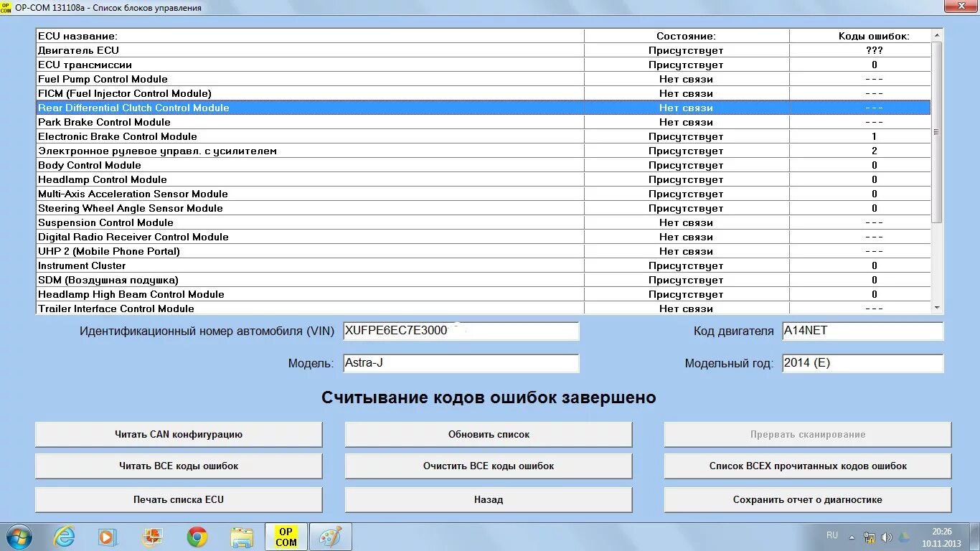980x551 pixels.
Task: Select 'Digital Radio Receiver Control Module' row
Action: (x=484, y=237)
